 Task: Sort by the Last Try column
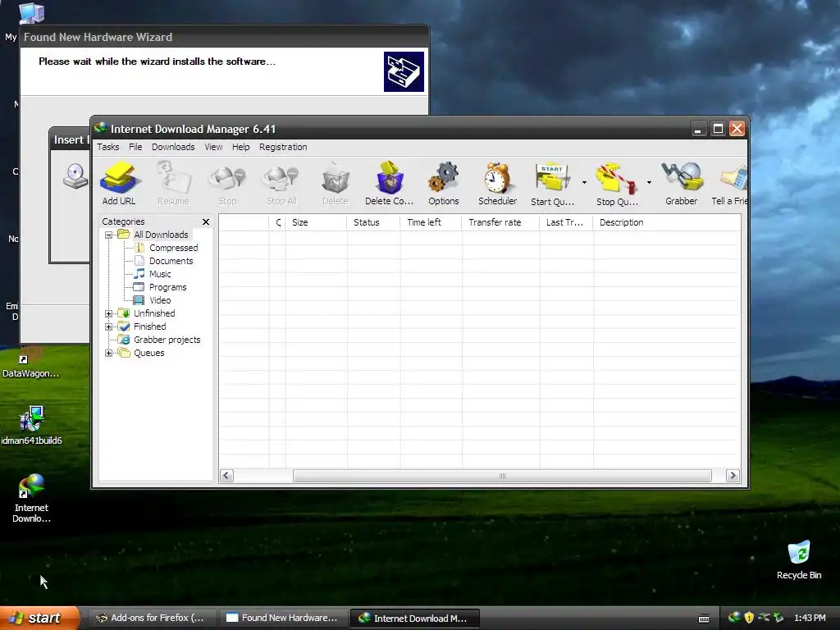[x=566, y=222]
